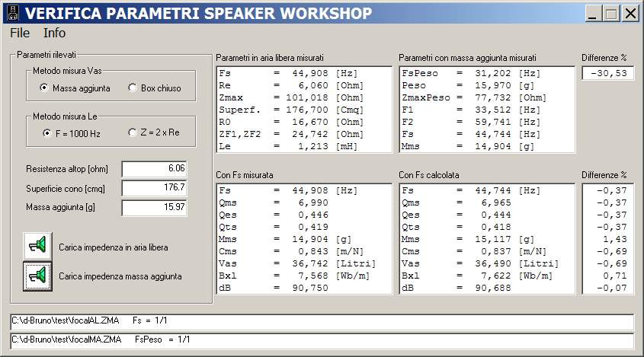The height and width of the screenshot is (357, 644).
Task: Click the Resistenza altop input field
Action: click(x=154, y=169)
